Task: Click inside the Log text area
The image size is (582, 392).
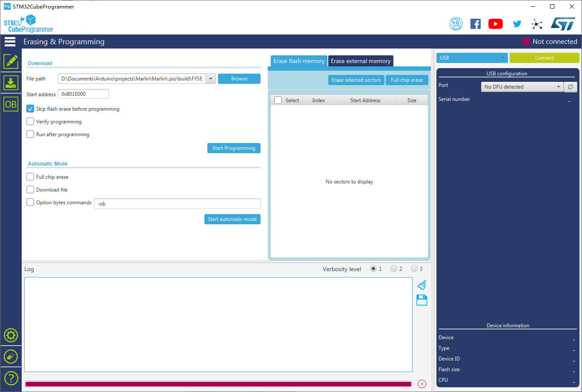Action: [x=218, y=325]
